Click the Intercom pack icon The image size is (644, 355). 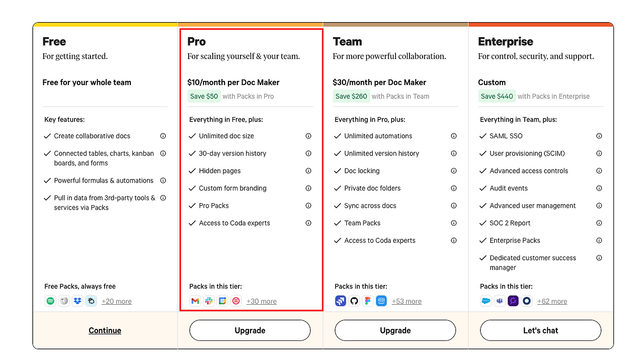[x=381, y=301]
